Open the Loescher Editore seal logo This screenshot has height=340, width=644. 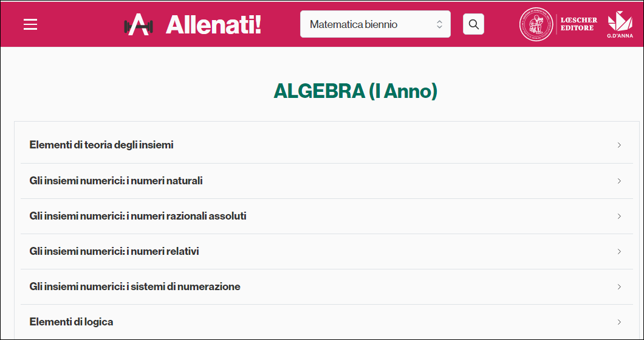pos(536,24)
